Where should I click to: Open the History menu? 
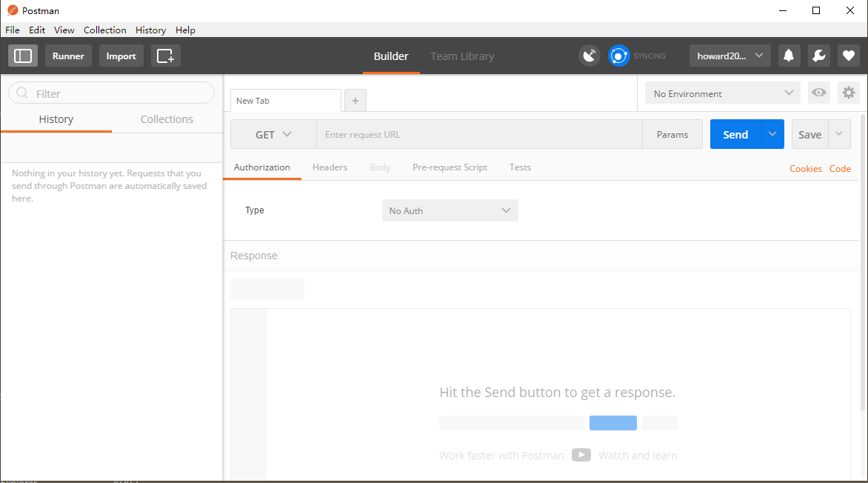tap(150, 30)
